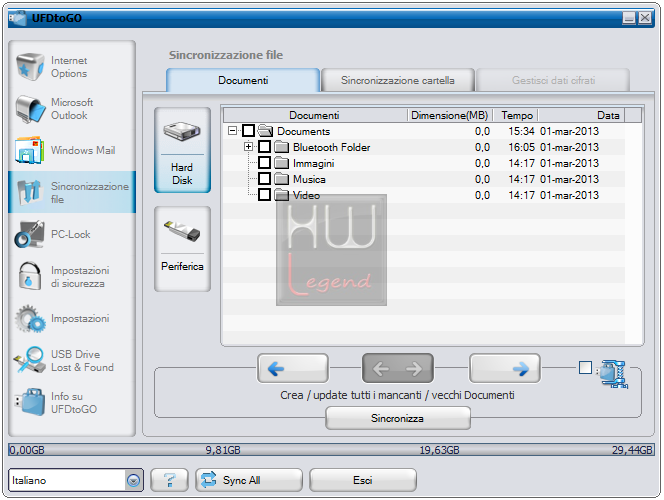Open USB Drive Lost & Found icon
The image size is (664, 500).
[x=29, y=360]
